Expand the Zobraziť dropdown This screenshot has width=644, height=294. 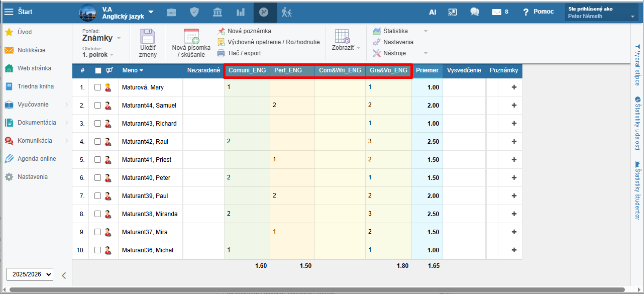(x=346, y=48)
